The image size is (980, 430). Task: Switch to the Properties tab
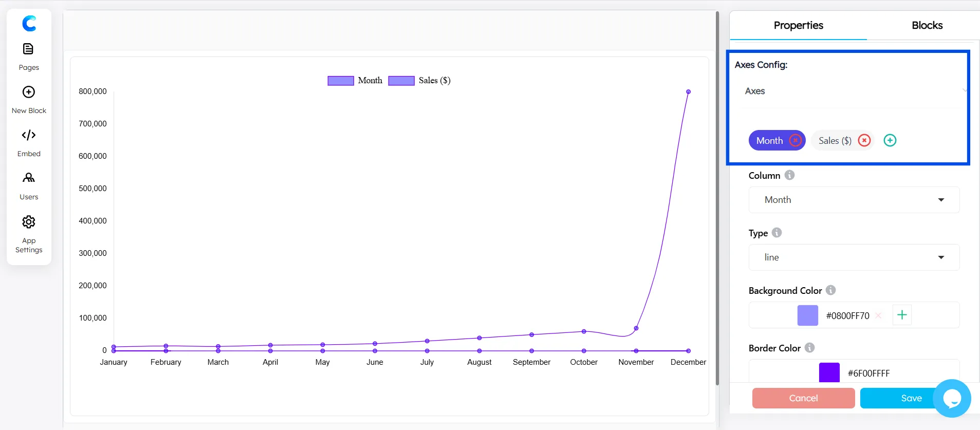(798, 25)
